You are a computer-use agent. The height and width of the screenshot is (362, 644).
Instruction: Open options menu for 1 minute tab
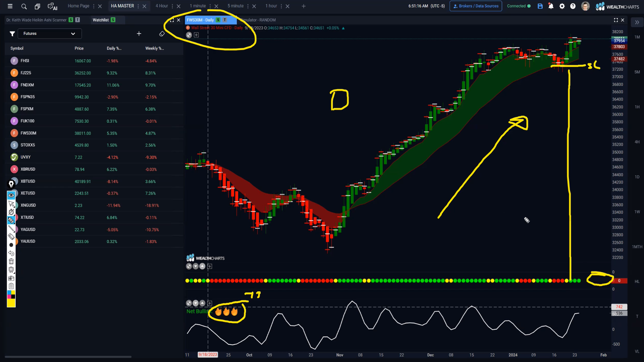click(x=210, y=6)
